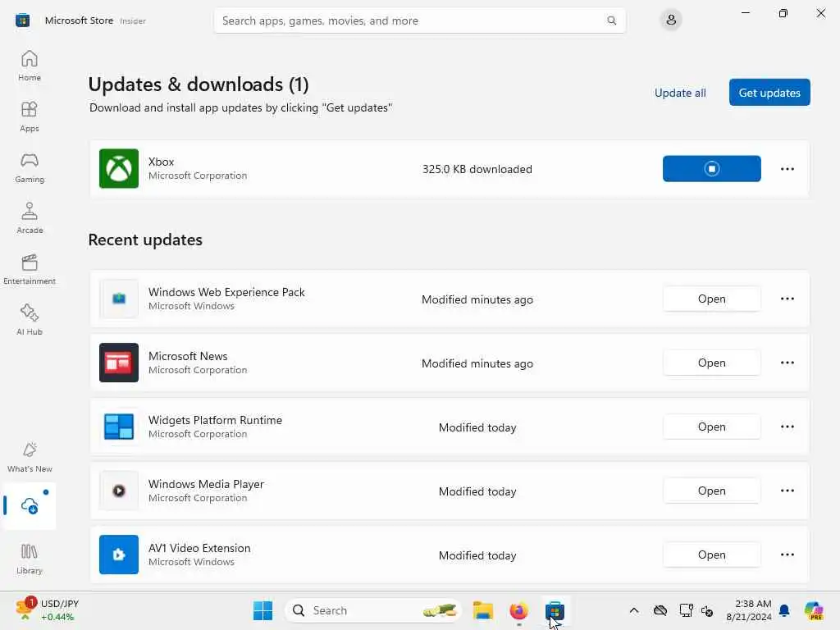The height and width of the screenshot is (630, 840).
Task: Click the AV1 Video Extension title text
Action: (199, 548)
